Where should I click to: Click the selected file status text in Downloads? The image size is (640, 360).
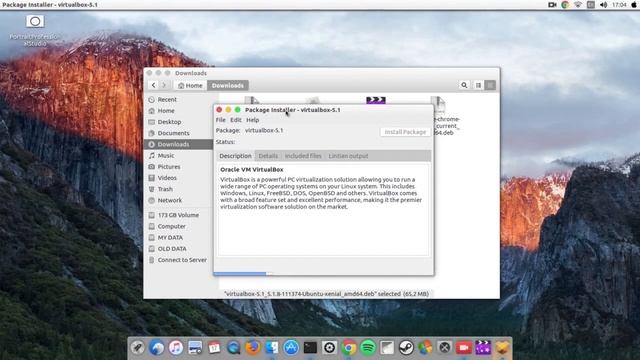[x=327, y=294]
